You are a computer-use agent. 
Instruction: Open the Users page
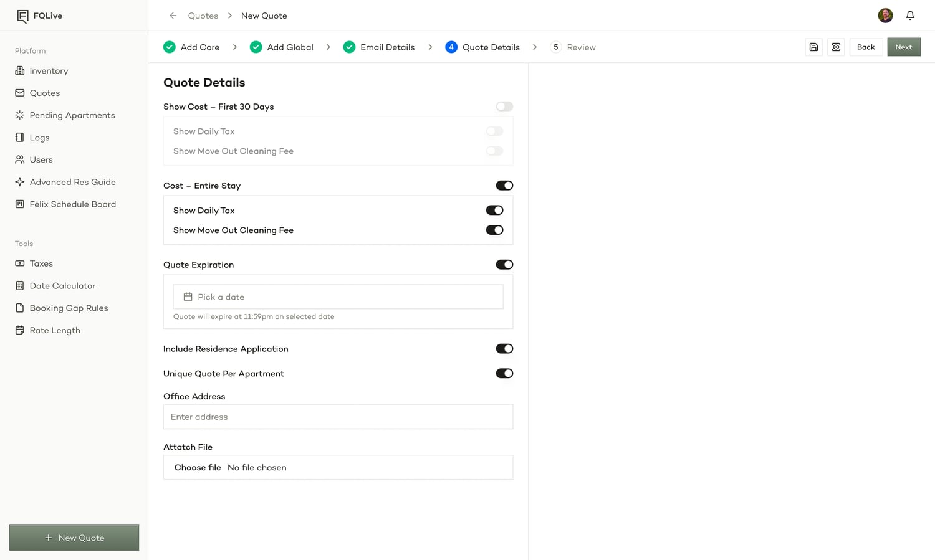34,160
